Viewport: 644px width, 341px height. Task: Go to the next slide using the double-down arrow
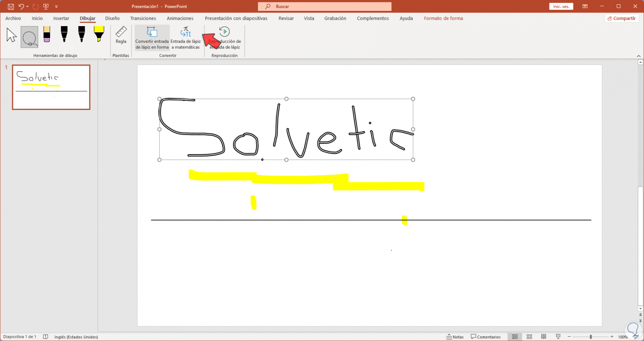coord(640,321)
